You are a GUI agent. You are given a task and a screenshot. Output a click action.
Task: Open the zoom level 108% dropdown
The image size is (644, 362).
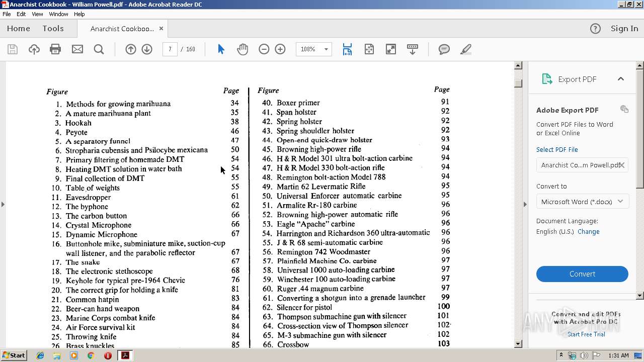point(326,49)
